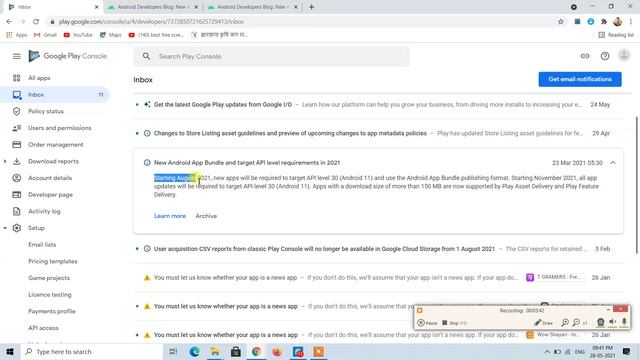
Task: Click the sparkle icon on Google I/O message
Action: click(x=147, y=105)
